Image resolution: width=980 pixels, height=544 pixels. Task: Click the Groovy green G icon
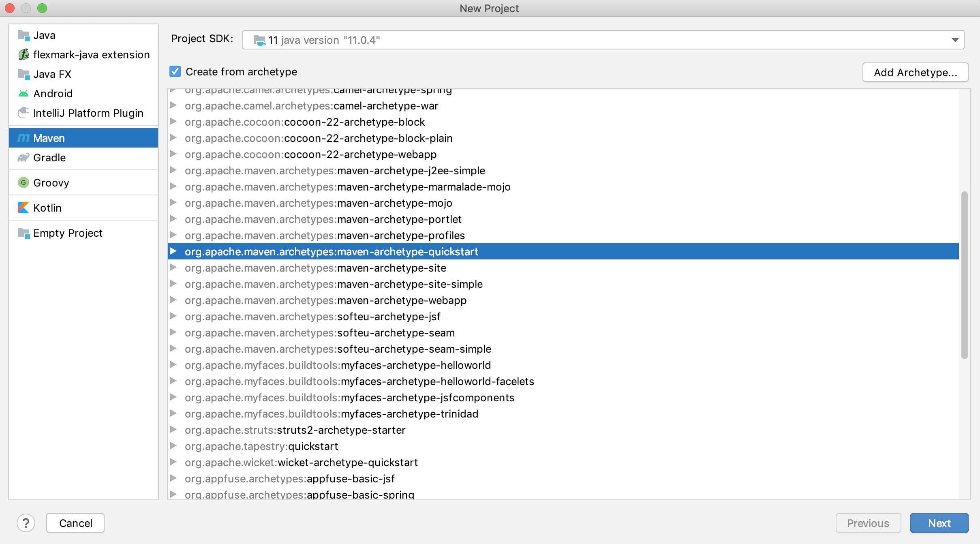[24, 183]
